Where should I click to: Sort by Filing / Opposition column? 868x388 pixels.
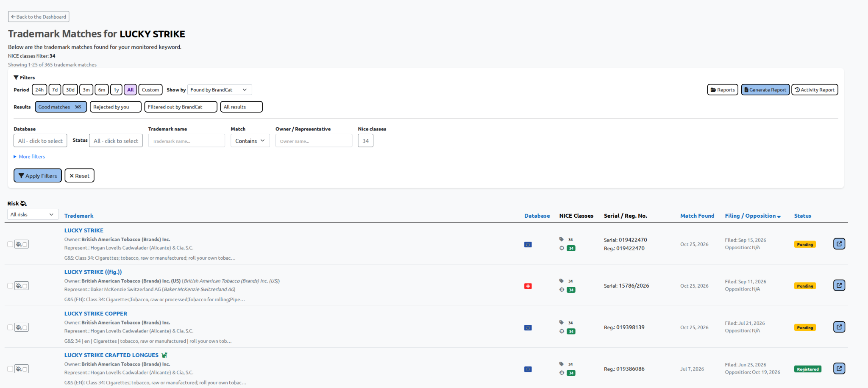(x=752, y=216)
